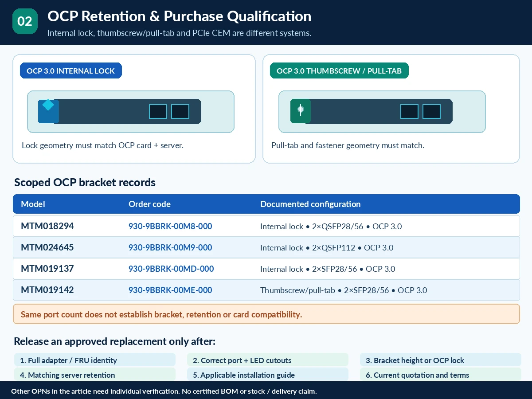The width and height of the screenshot is (532, 399).
Task: Click item 4 Matching server retention
Action: [x=95, y=375]
